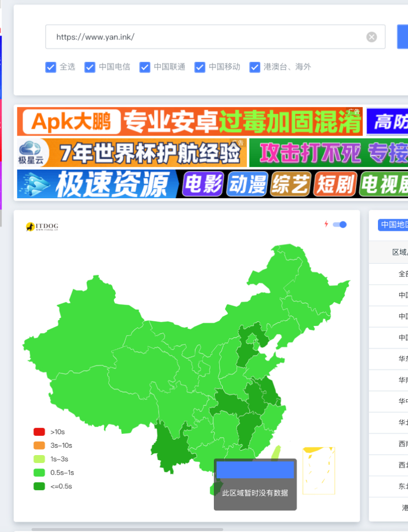Open the Apk大鹏 ad banner
Viewport: 408px width, 532px height.
[x=190, y=121]
